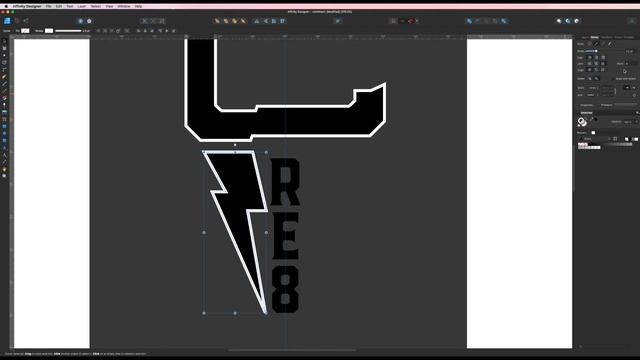Click the Fill color swatch in context toolbar

pos(25,31)
